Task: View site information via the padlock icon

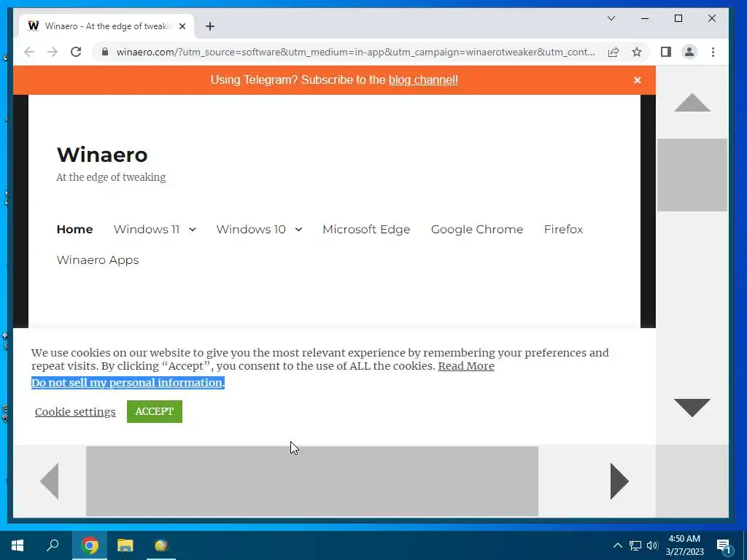Action: (x=105, y=52)
